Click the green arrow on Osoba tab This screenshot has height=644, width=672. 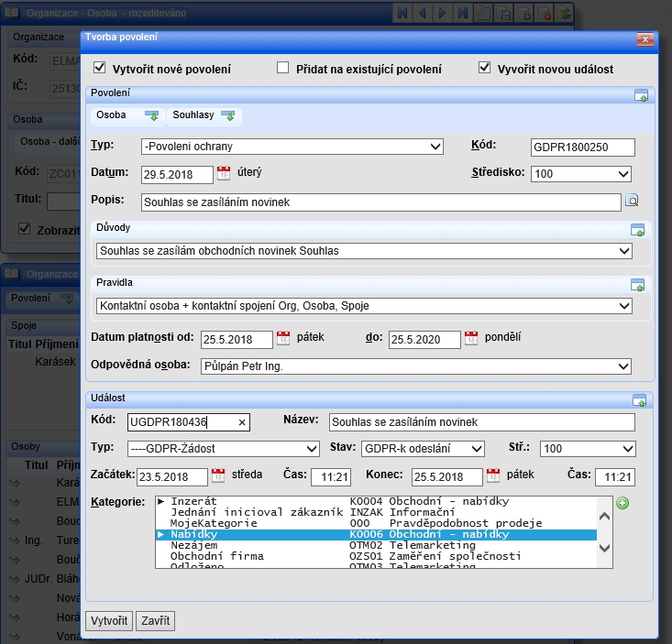coord(151,115)
